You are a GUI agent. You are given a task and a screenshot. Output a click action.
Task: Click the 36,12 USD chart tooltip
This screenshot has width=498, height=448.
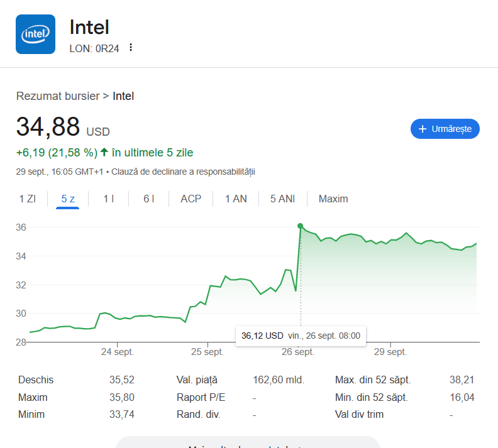(301, 336)
